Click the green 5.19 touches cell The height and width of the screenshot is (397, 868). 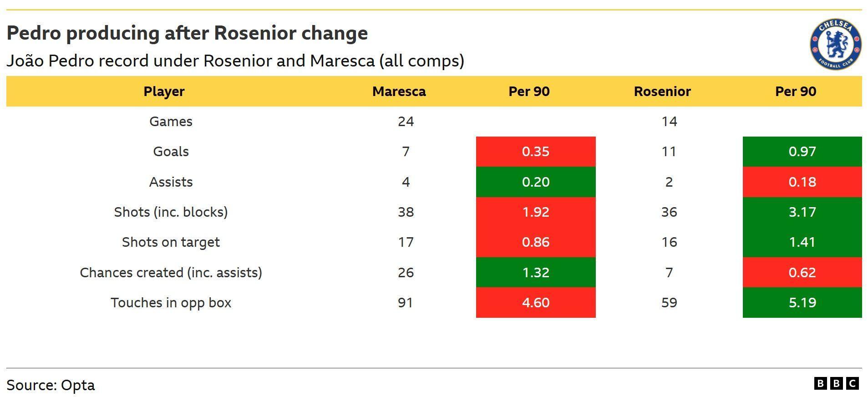tap(802, 303)
